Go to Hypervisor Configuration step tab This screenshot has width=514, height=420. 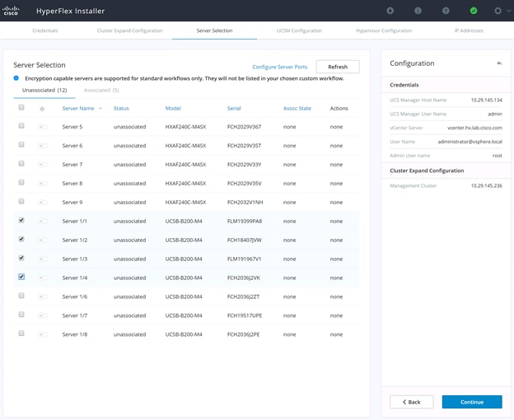(384, 30)
